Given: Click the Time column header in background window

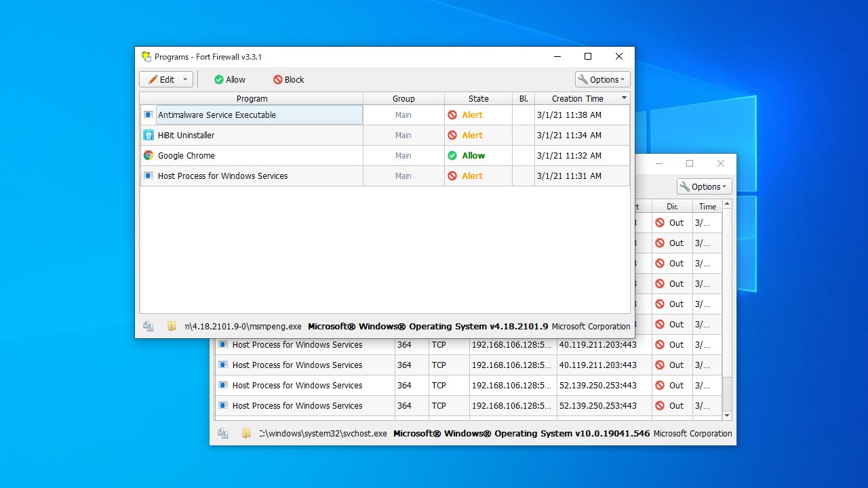Looking at the screenshot, I should point(707,206).
